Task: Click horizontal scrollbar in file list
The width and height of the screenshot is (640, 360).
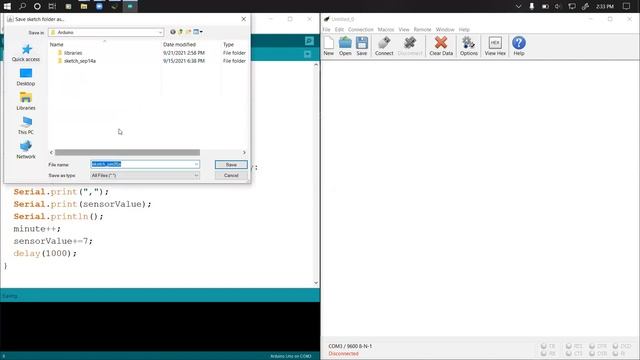Action: pos(127,153)
